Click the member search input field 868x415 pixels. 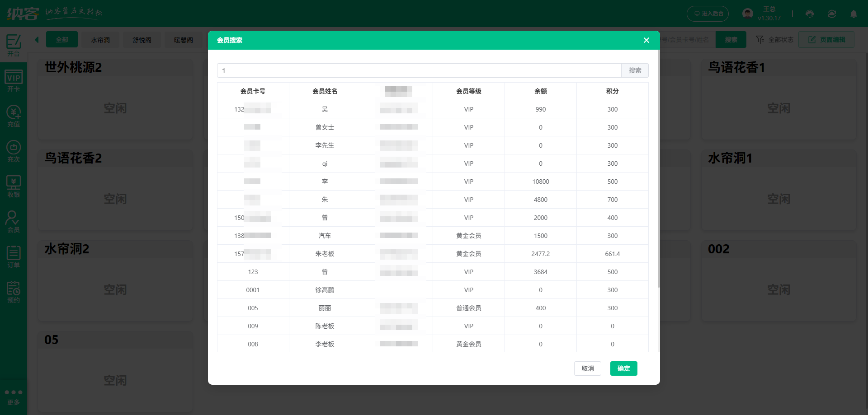pyautogui.click(x=418, y=70)
